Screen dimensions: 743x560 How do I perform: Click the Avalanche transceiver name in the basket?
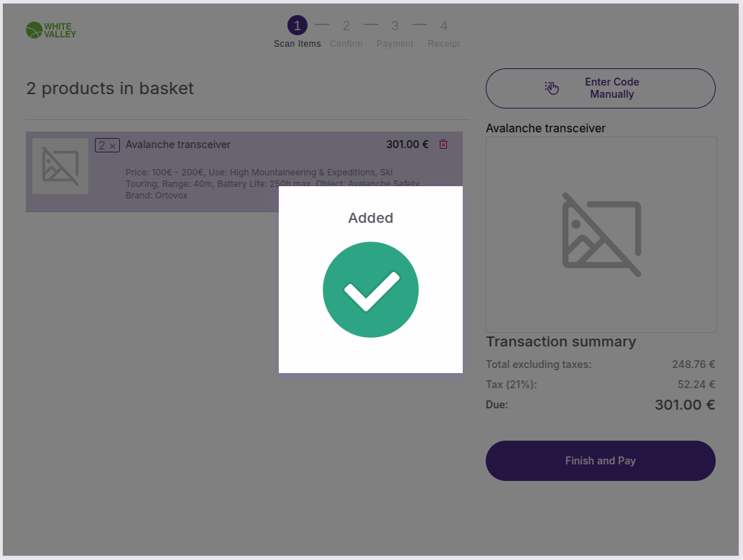pos(178,144)
